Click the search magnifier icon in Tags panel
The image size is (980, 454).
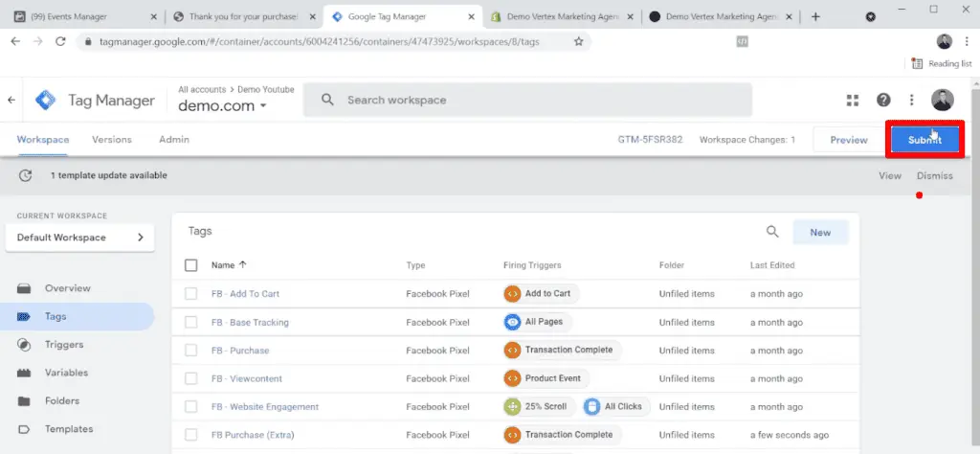tap(772, 232)
